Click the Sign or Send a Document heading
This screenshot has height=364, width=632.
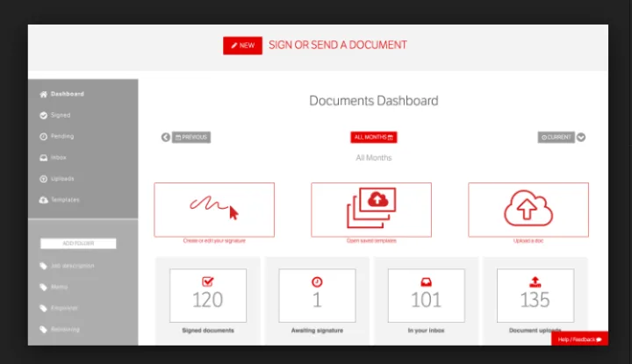pos(338,45)
